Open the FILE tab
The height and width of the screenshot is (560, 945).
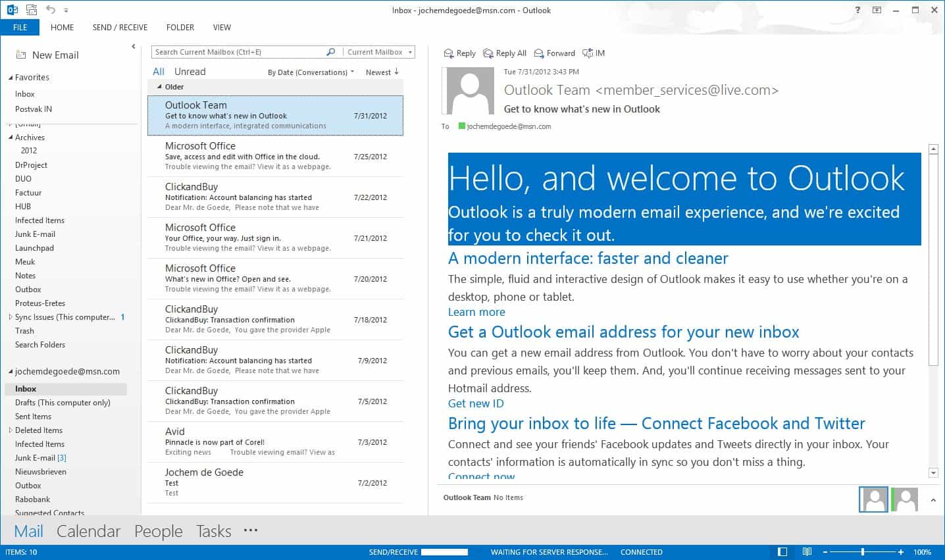pyautogui.click(x=20, y=27)
